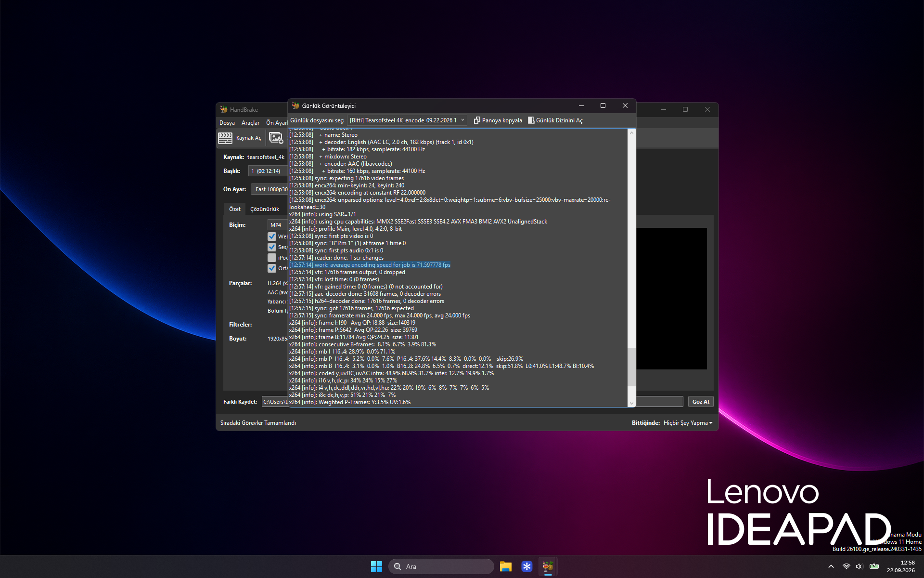Click the blue asterisk app in taskbar
This screenshot has height=578, width=924.
click(x=527, y=566)
